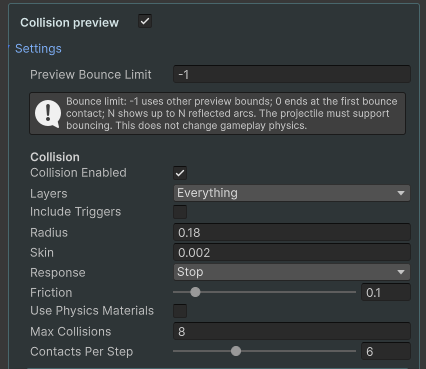Image resolution: width=426 pixels, height=369 pixels.
Task: Click the Collision section header text
Action: [x=55, y=157]
